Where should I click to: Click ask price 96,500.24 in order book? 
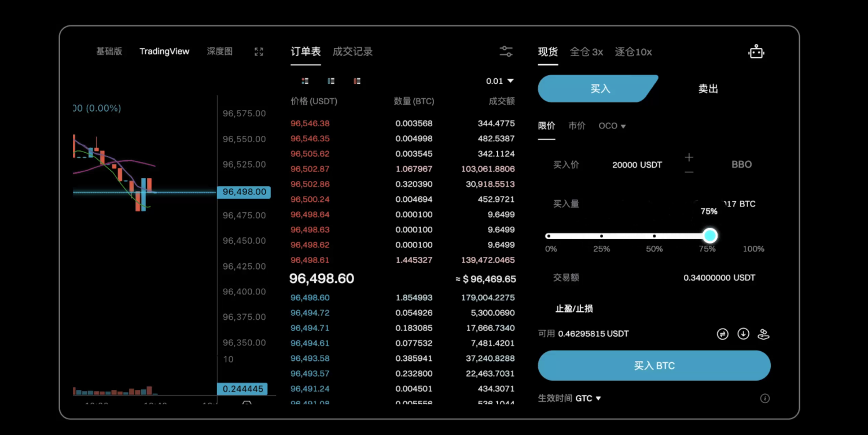click(310, 200)
